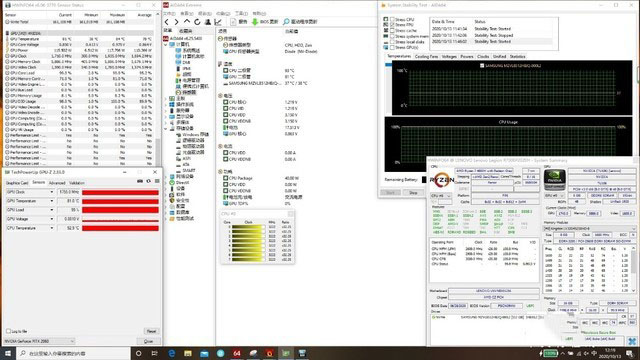Click the green BIOS update arrow icon
Viewport: 640px width, 360px height.
(255, 22)
